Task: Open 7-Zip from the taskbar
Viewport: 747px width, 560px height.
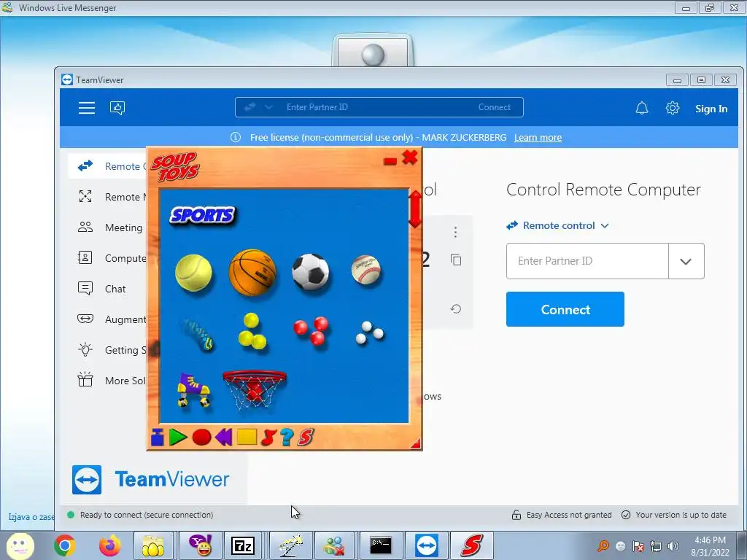Action: point(243,545)
